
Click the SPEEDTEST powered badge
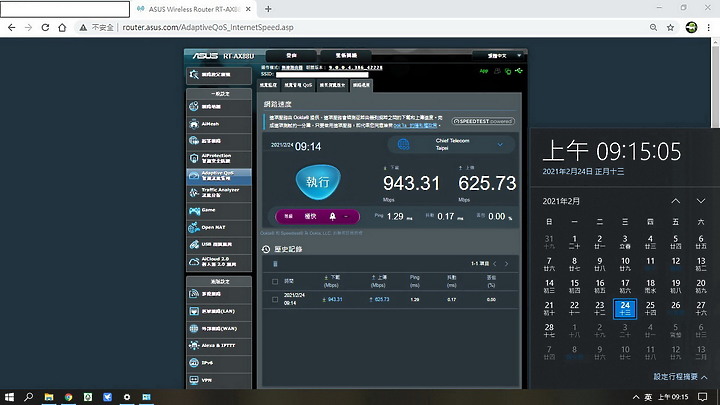pos(483,121)
